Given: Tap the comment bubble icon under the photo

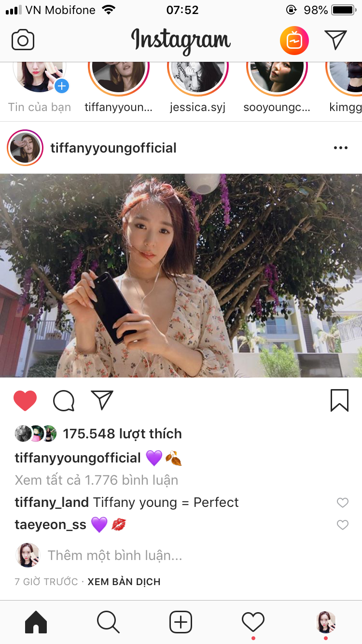Looking at the screenshot, I should tap(64, 401).
